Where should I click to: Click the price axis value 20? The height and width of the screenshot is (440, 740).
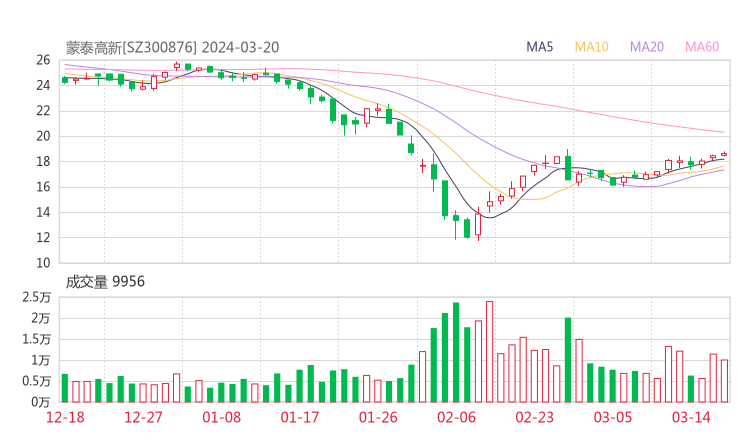coord(43,136)
